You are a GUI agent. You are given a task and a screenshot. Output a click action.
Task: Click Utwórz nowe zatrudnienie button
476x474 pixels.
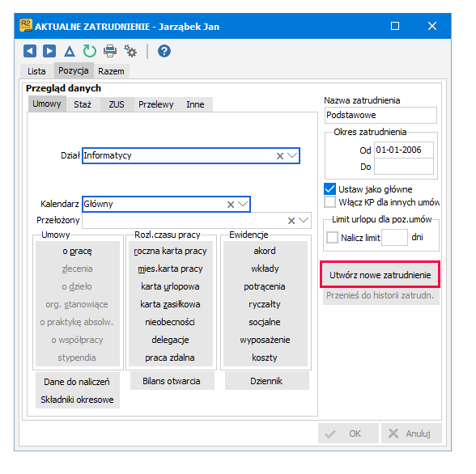(380, 275)
